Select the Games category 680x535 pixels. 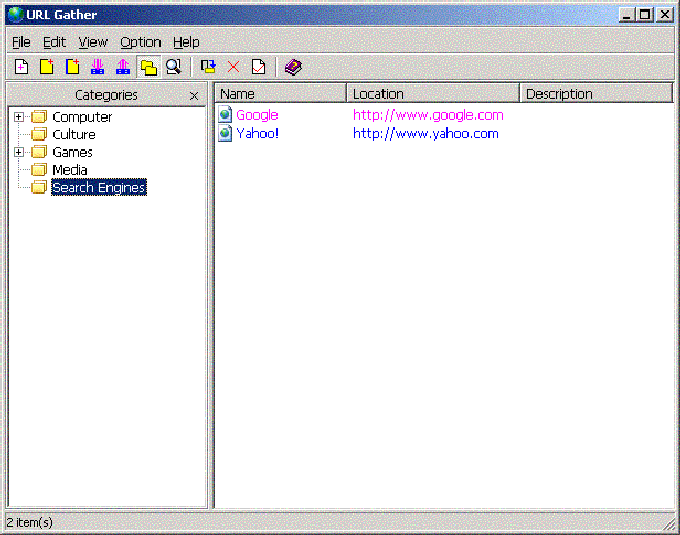[72, 153]
